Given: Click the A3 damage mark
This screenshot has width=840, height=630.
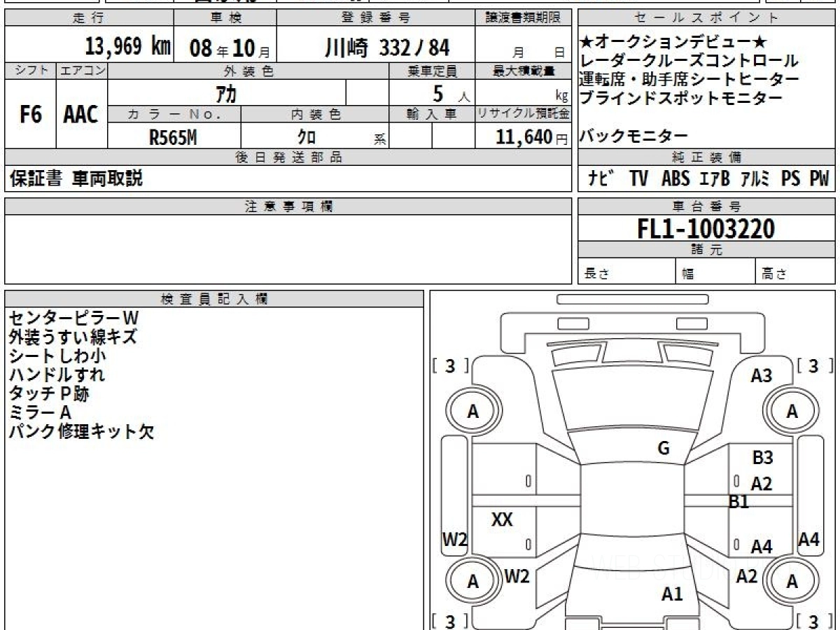Looking at the screenshot, I should point(761,376).
